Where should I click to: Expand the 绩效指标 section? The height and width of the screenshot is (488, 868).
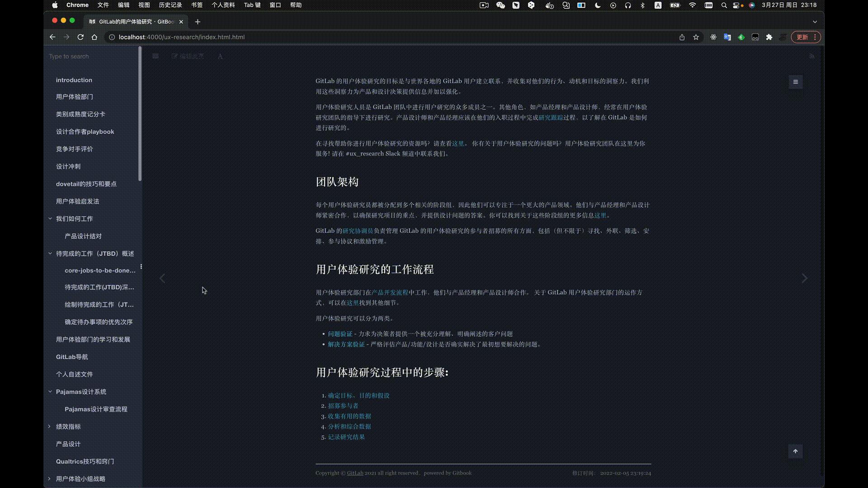tap(49, 427)
